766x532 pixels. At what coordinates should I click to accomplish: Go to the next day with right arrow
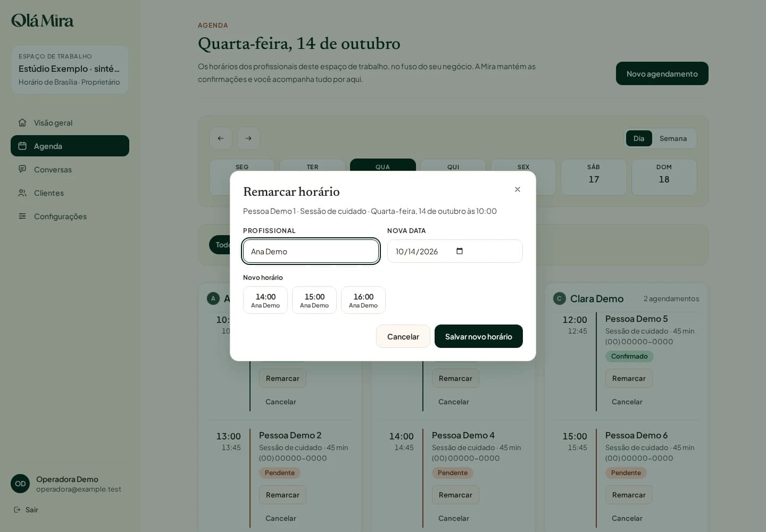pos(248,138)
